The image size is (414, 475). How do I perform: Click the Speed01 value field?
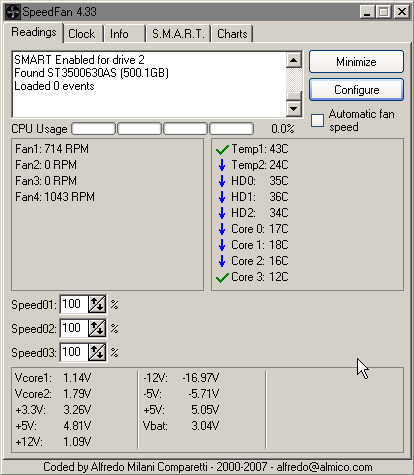(74, 304)
